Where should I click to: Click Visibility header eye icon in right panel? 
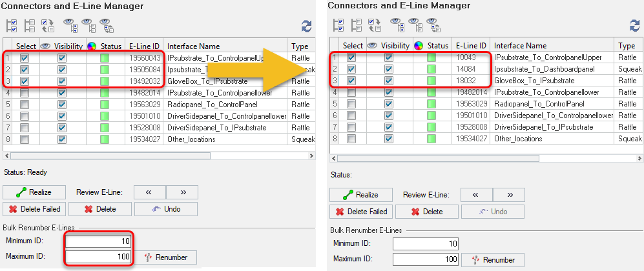pos(372,46)
